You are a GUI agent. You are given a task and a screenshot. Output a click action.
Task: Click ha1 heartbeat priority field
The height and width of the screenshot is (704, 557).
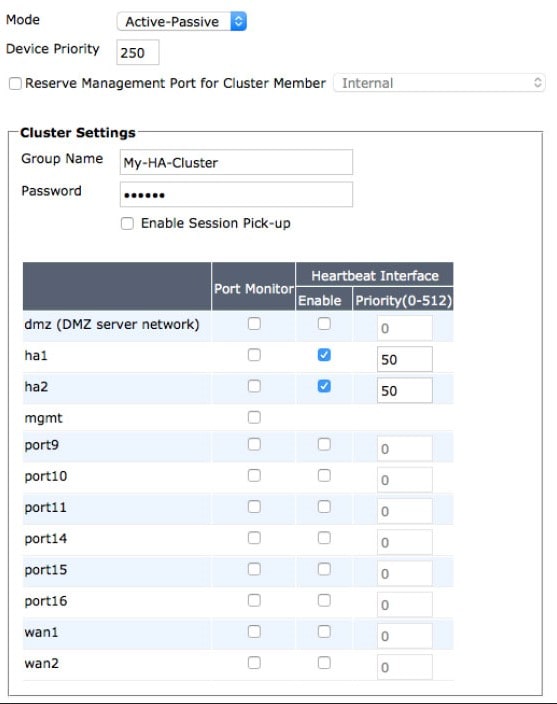click(x=405, y=359)
